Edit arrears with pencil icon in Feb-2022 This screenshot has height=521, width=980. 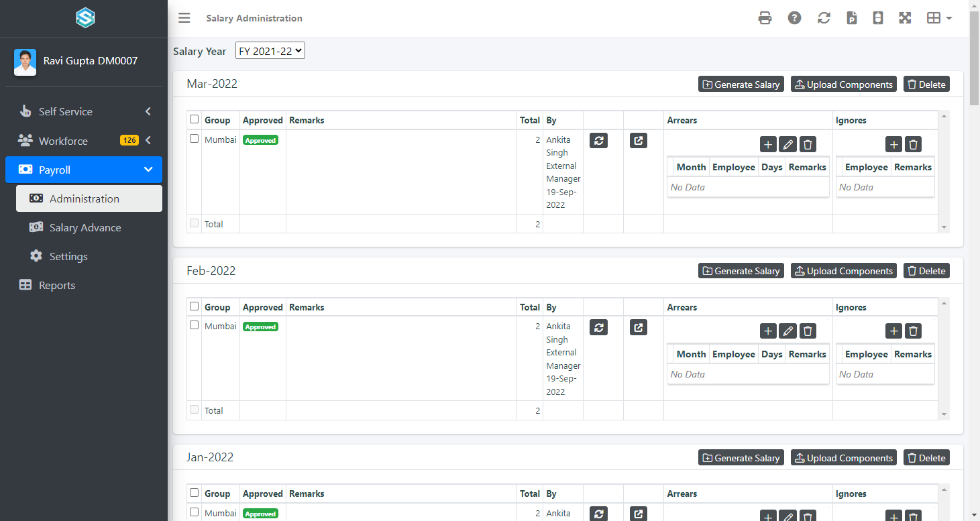788,331
